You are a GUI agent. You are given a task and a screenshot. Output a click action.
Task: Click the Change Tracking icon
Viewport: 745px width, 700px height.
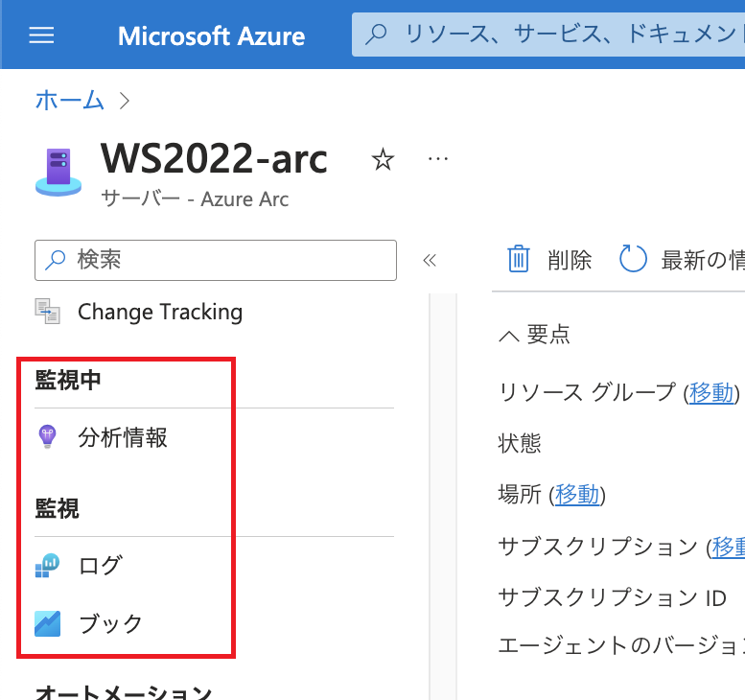47,312
